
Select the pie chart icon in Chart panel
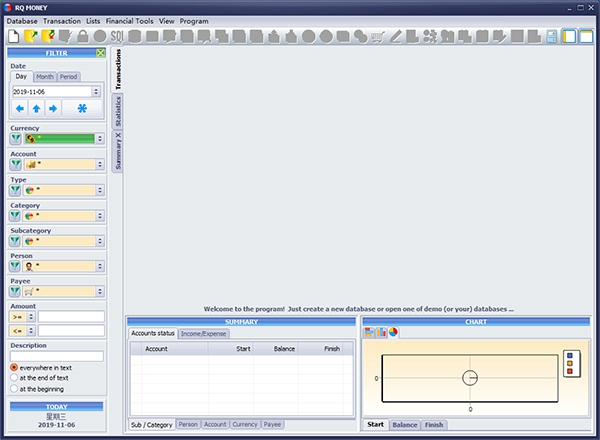(x=393, y=332)
